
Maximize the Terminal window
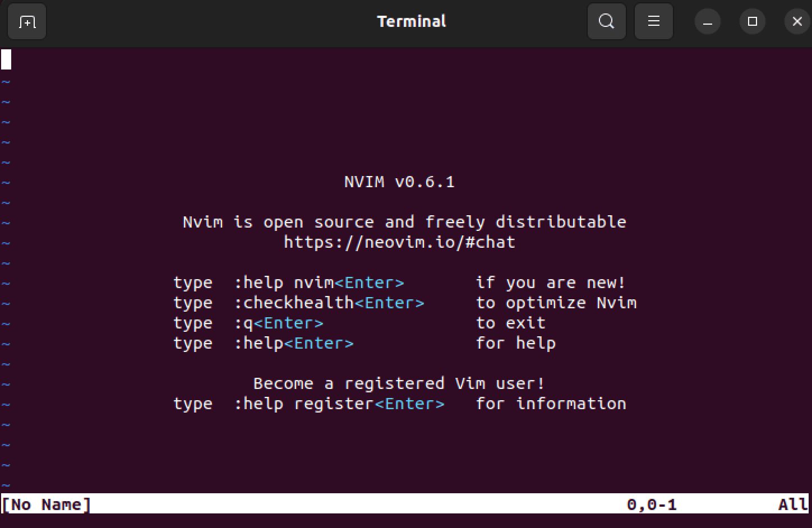[x=753, y=22]
